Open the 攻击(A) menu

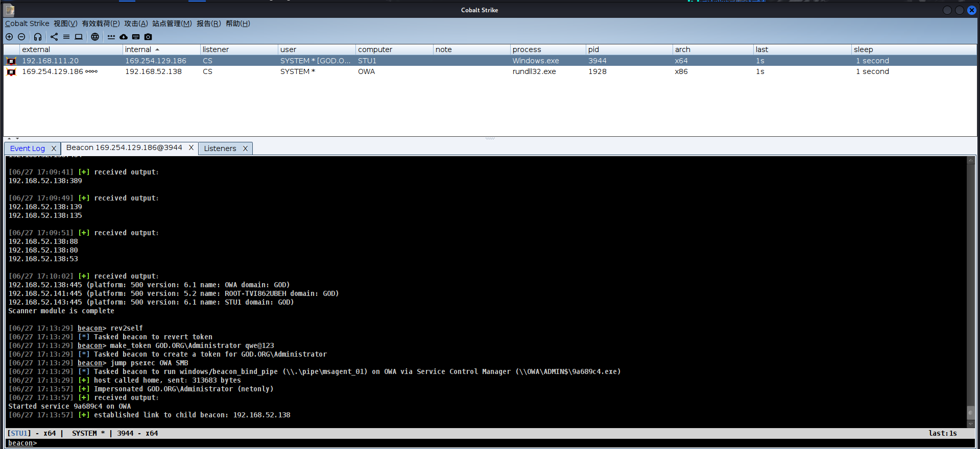coord(136,23)
